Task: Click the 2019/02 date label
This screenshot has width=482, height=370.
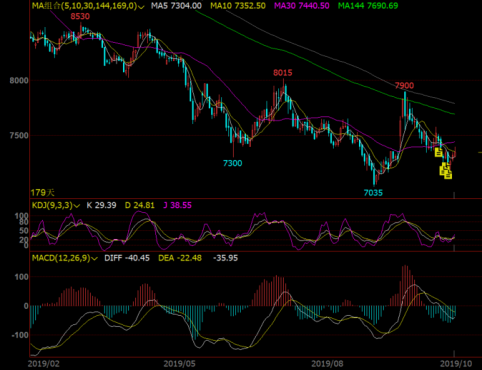Action: click(43, 364)
